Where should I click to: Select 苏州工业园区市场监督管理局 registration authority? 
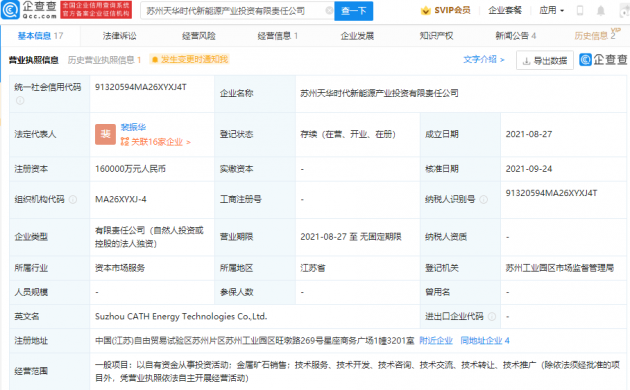(x=560, y=268)
